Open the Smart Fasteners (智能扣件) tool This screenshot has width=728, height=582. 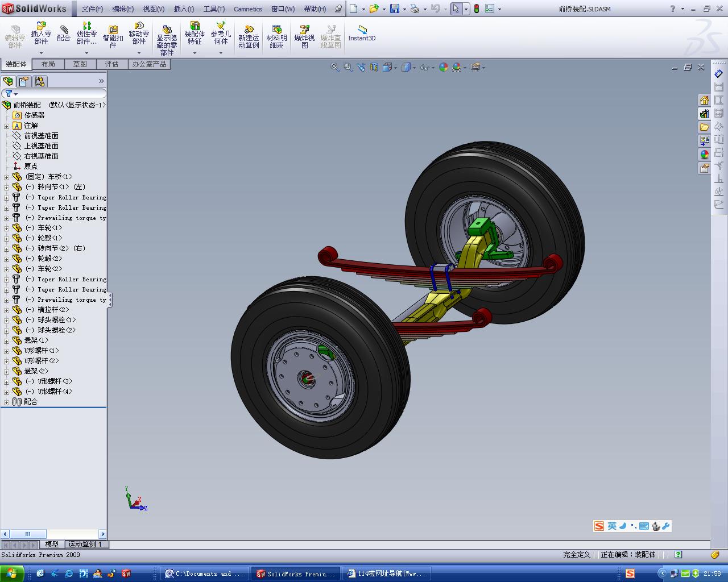(113, 36)
